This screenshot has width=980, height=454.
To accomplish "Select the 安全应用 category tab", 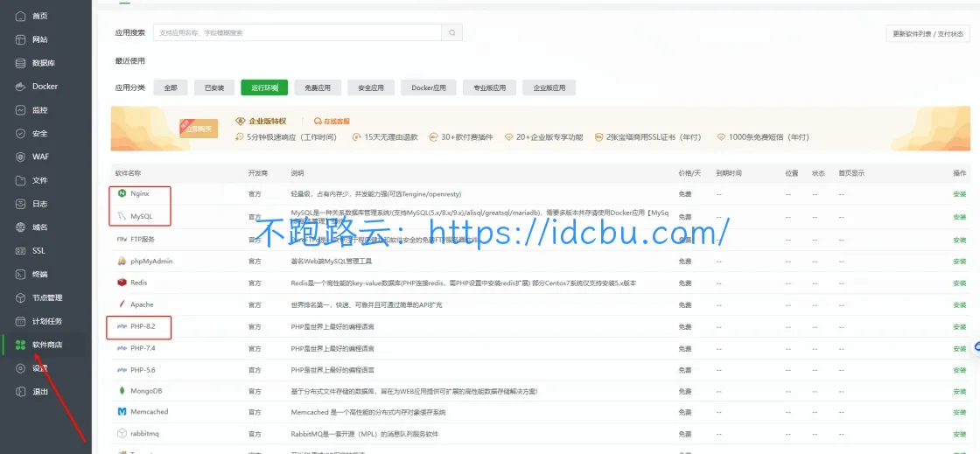I will pyautogui.click(x=371, y=87).
